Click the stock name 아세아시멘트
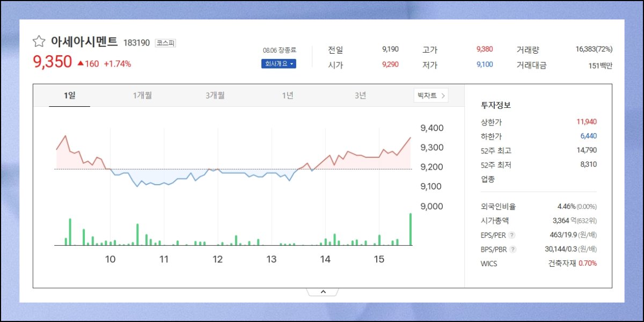This screenshot has width=644, height=322. pos(84,42)
